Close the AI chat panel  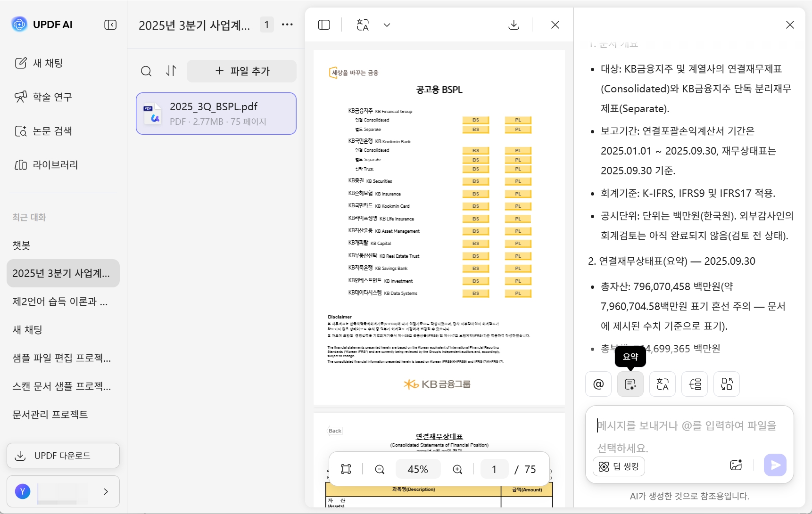[790, 24]
